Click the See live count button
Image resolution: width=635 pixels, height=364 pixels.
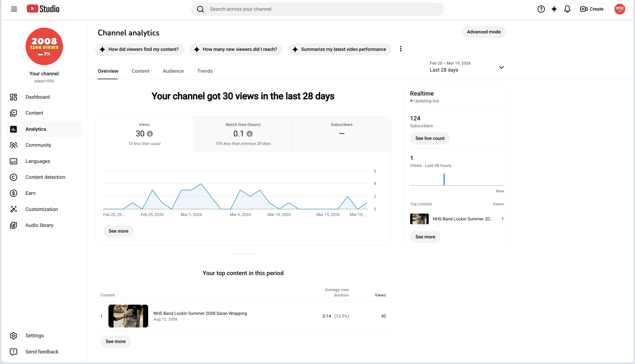[430, 139]
